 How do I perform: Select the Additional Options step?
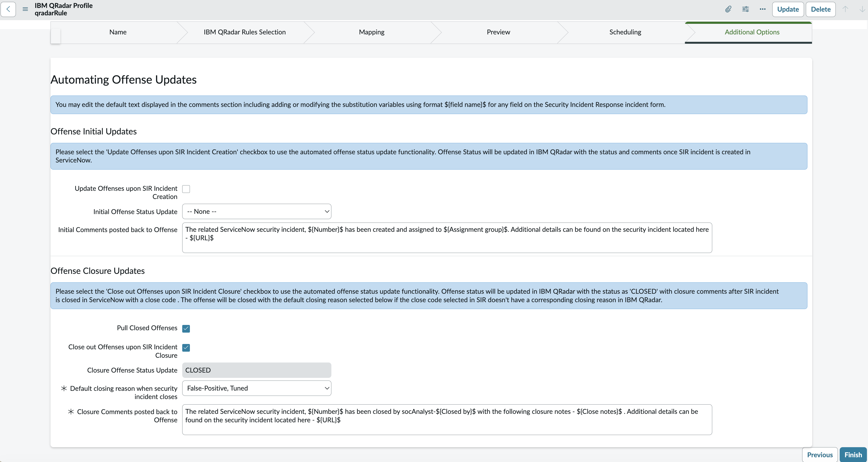(x=752, y=32)
